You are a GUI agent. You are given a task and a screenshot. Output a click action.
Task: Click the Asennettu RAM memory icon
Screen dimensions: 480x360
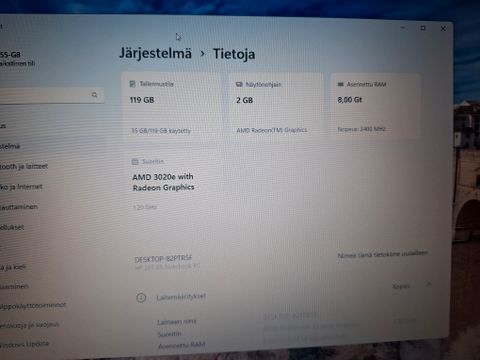click(340, 84)
